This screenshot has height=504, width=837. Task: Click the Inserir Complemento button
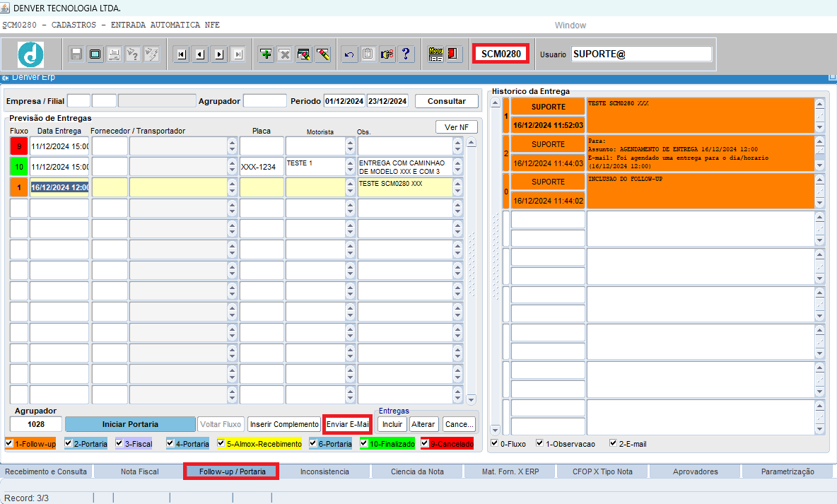[x=284, y=424]
